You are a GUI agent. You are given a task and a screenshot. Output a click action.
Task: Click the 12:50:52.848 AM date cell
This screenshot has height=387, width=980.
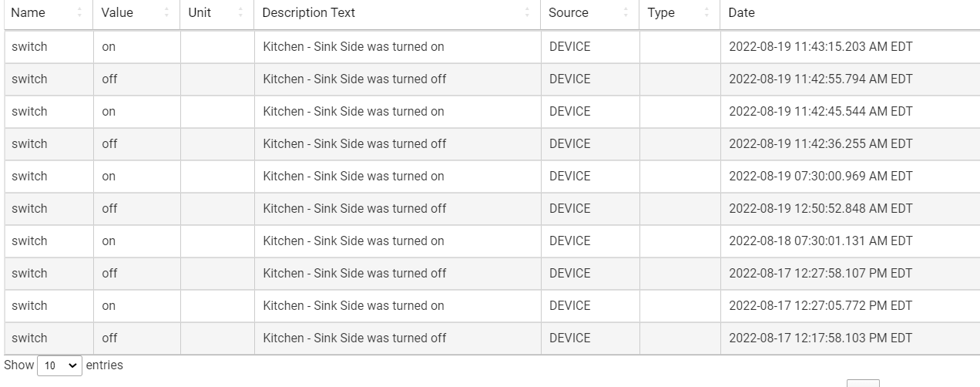(x=821, y=208)
